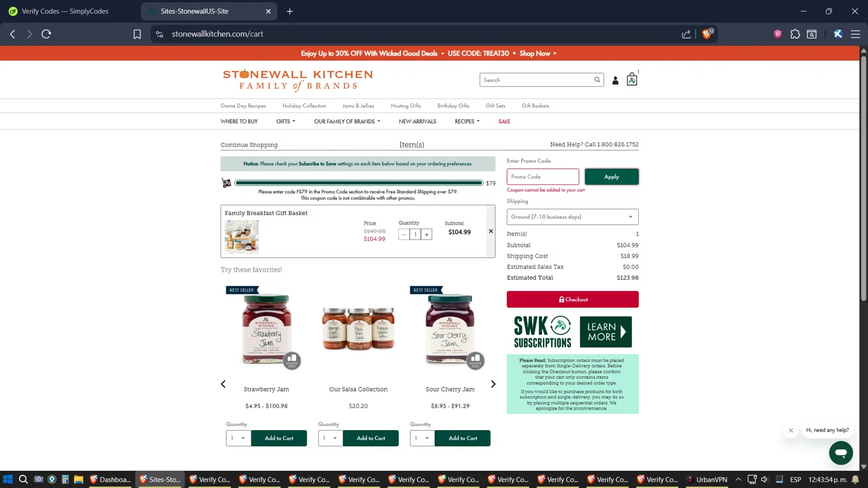
Task: Open the Family Breakfast Gift Basket thumbnail
Action: (x=241, y=236)
